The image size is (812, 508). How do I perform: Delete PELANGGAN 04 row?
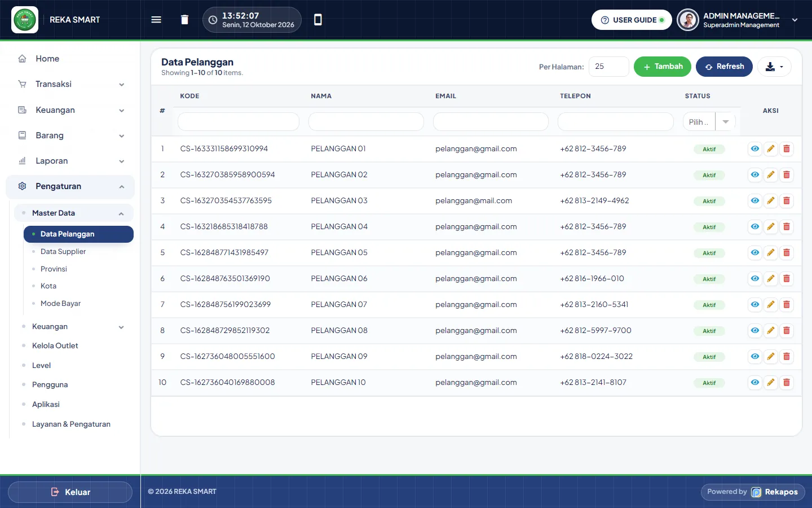pyautogui.click(x=787, y=227)
